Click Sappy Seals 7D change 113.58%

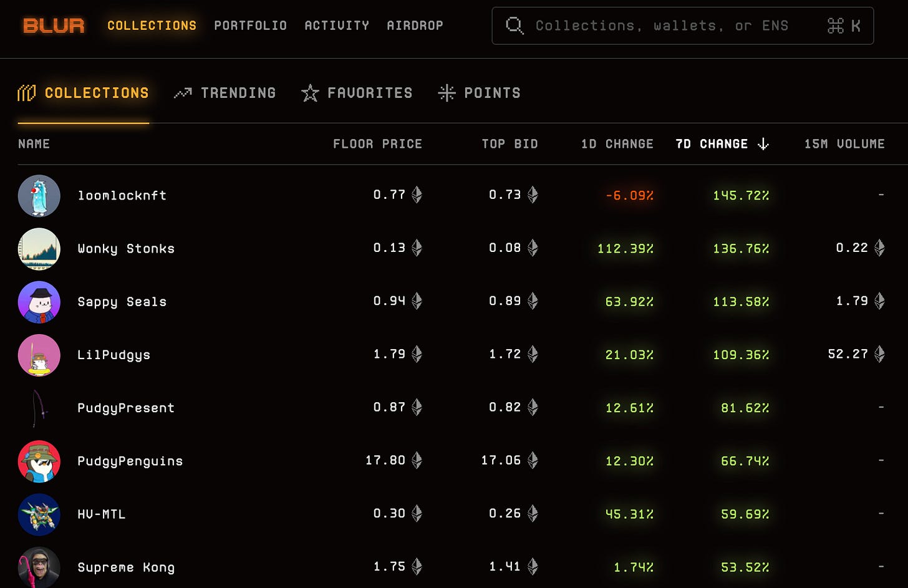click(x=741, y=302)
